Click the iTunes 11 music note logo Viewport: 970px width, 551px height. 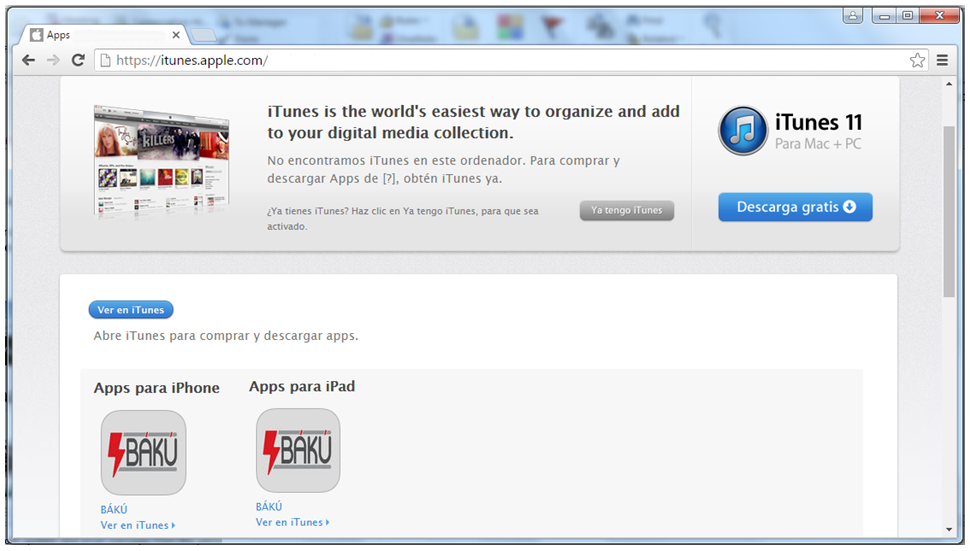pos(742,130)
